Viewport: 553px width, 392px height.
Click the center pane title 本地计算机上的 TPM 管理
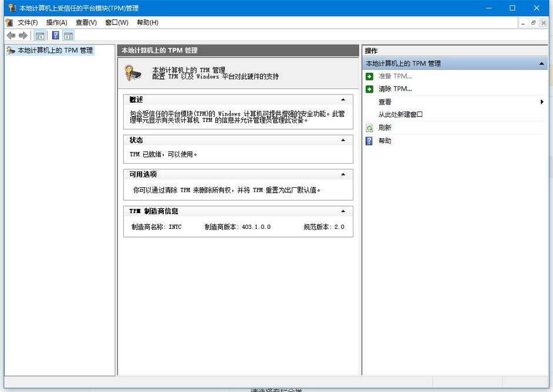pos(160,50)
